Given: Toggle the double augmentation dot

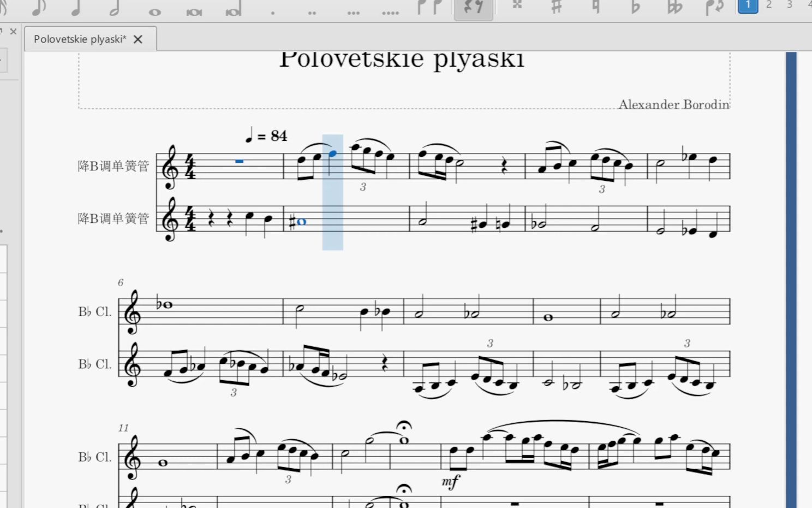Looking at the screenshot, I should (312, 13).
